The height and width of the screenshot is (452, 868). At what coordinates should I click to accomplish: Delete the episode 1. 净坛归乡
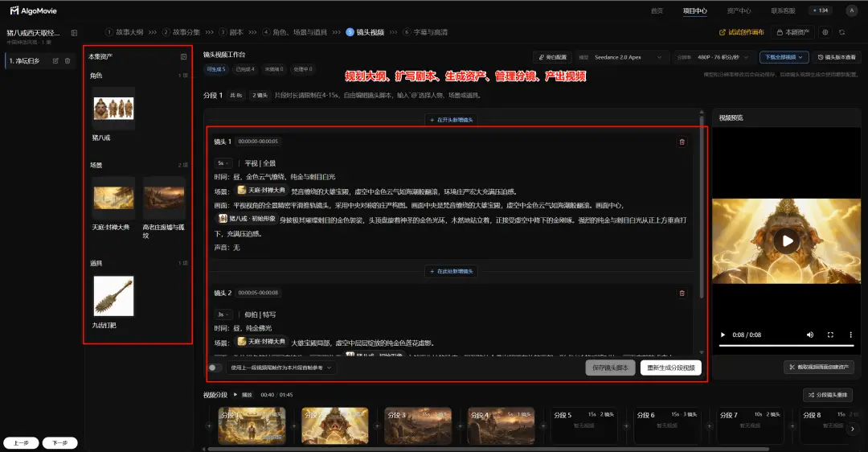68,61
